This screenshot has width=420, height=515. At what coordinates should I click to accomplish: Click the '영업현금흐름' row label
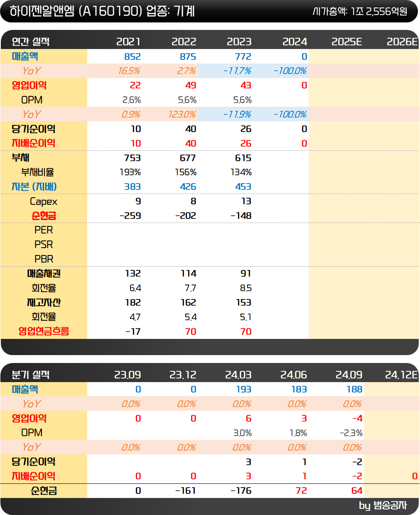pos(44,331)
